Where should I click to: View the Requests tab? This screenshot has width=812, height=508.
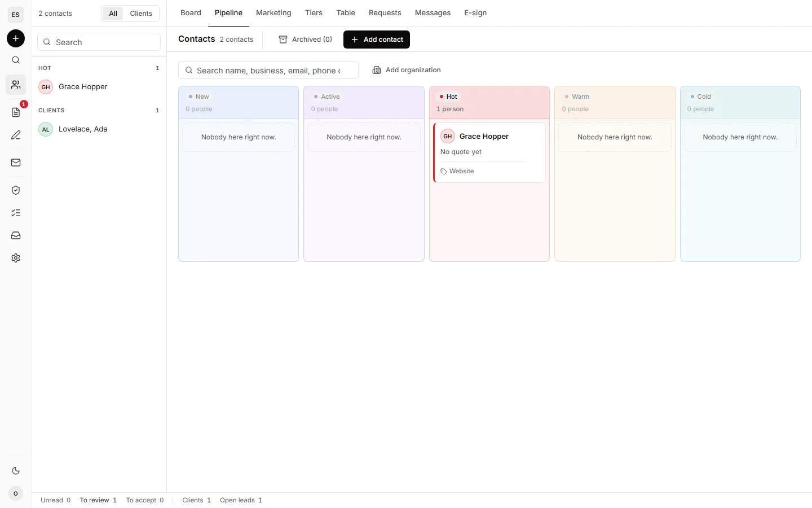(385, 13)
